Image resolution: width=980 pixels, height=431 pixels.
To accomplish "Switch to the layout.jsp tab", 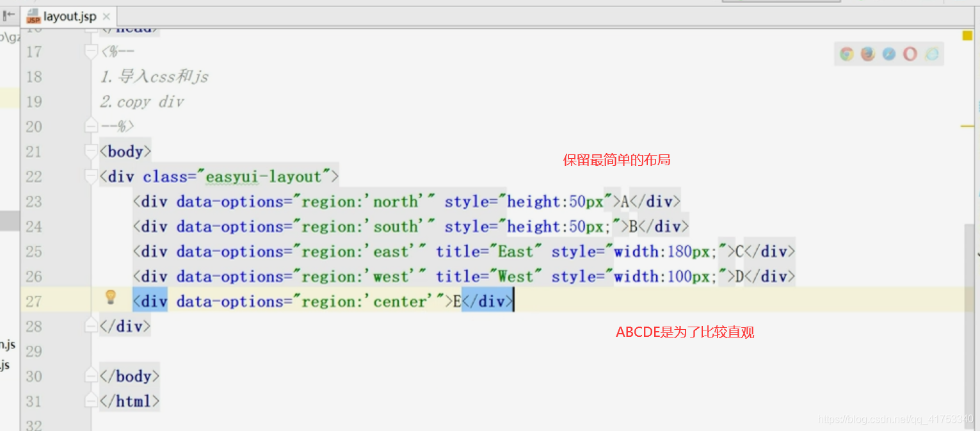I will (69, 17).
